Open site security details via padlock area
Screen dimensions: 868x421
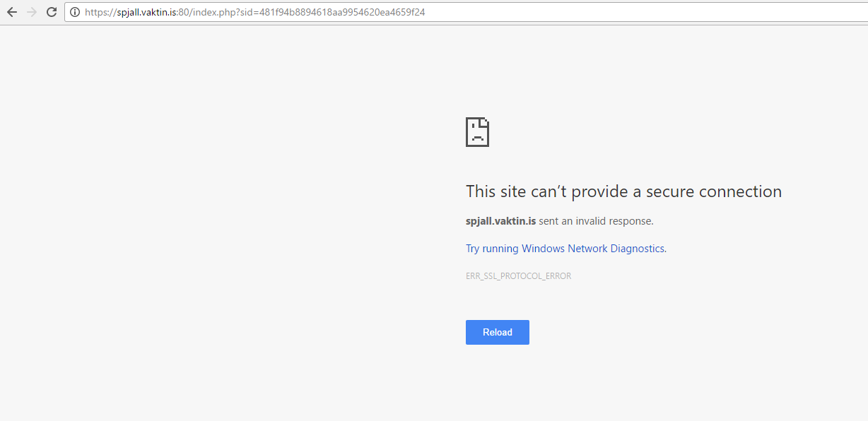(74, 12)
